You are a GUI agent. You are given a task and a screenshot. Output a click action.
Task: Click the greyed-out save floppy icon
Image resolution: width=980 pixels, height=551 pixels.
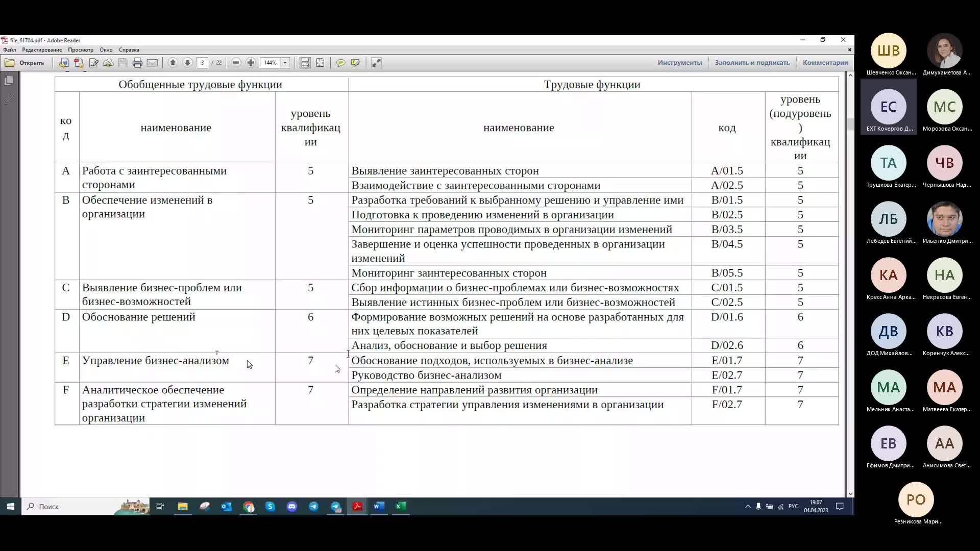click(123, 63)
